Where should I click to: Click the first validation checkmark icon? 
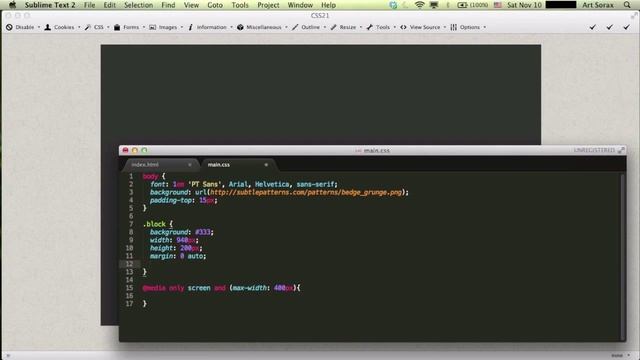[x=593, y=27]
